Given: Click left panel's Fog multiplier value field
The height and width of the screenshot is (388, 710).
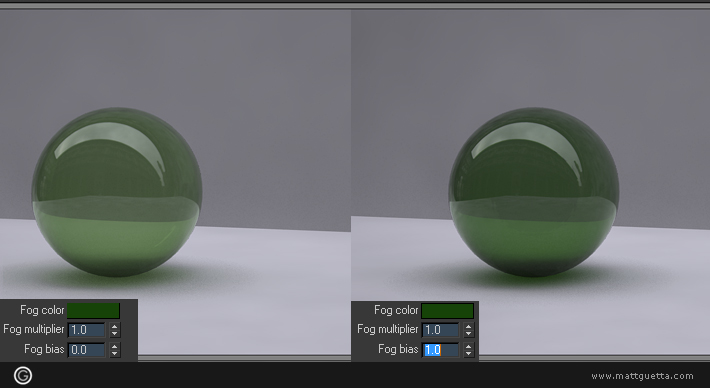Looking at the screenshot, I should click(86, 330).
